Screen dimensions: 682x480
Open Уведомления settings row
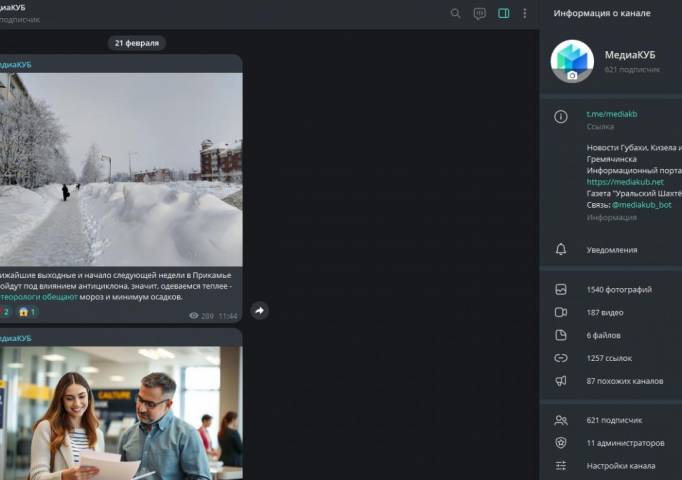611,250
